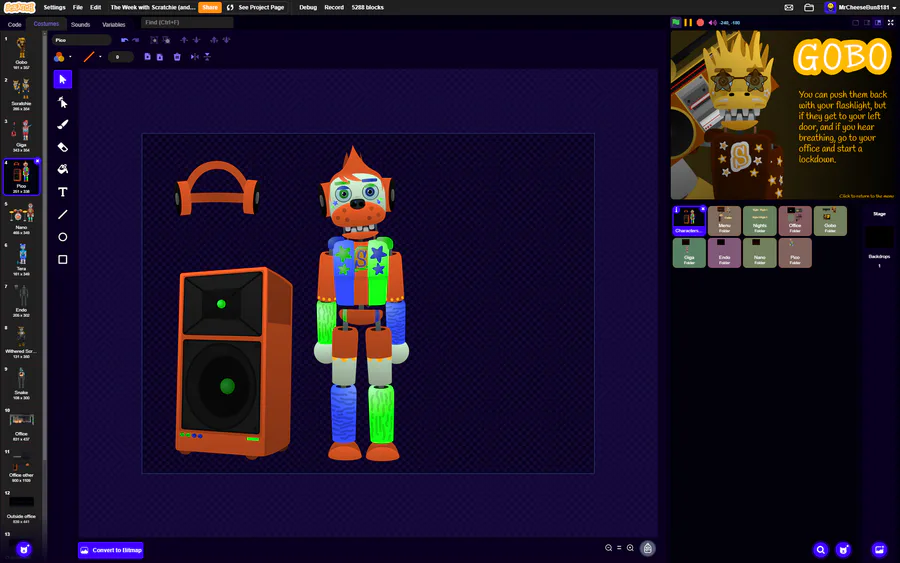Click the Redo arrow icon

[x=136, y=40]
